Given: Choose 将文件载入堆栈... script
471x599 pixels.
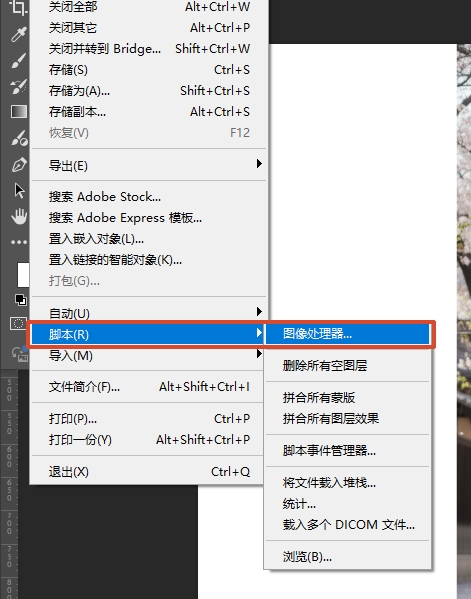Looking at the screenshot, I should (348, 482).
